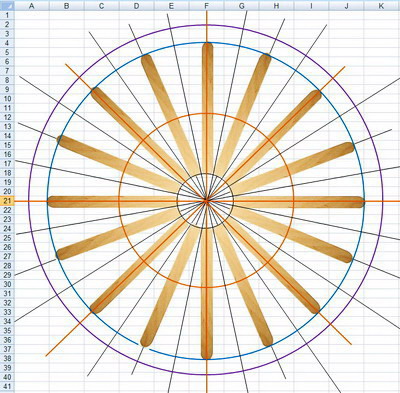Select the horizontal left popsicle stick image
This screenshot has width=400, height=393.
[113, 202]
